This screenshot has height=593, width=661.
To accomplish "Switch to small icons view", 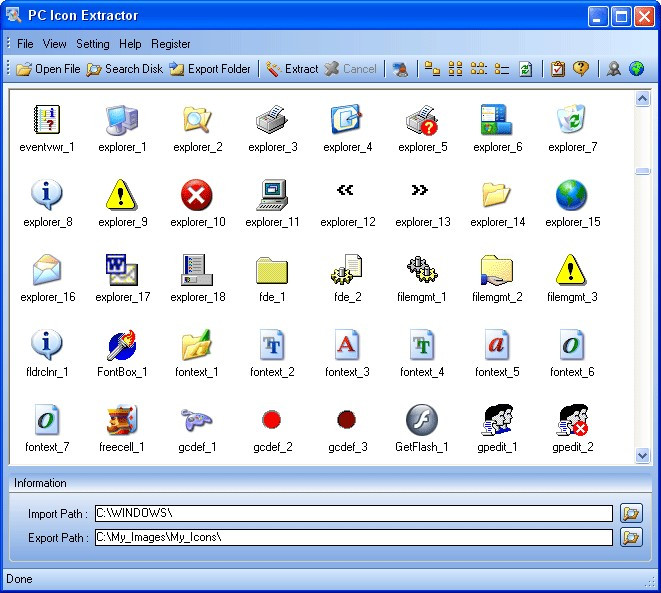I will click(x=478, y=69).
